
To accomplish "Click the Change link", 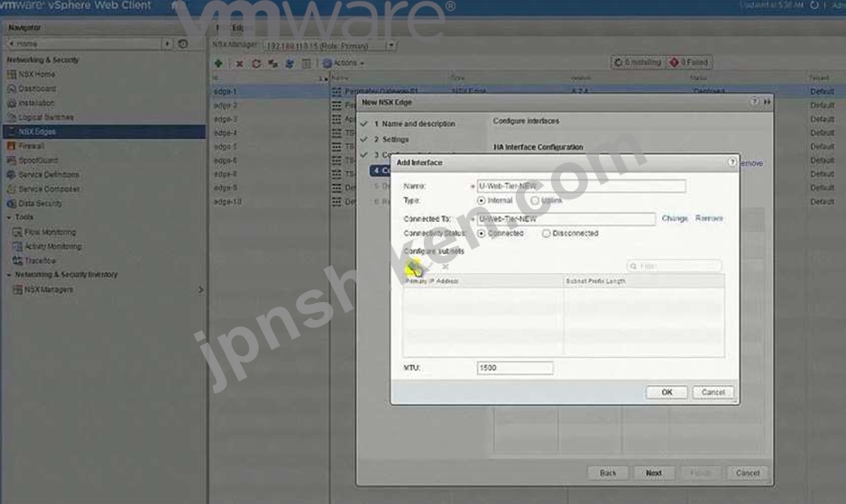I will click(675, 218).
